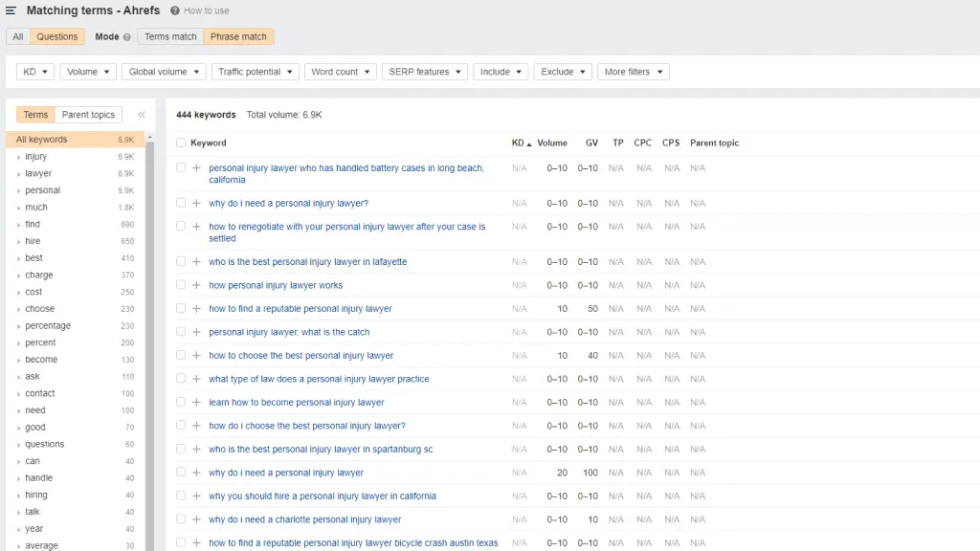
Task: Check box for 'personal injury lawyer, what is the catch'
Action: coord(181,331)
